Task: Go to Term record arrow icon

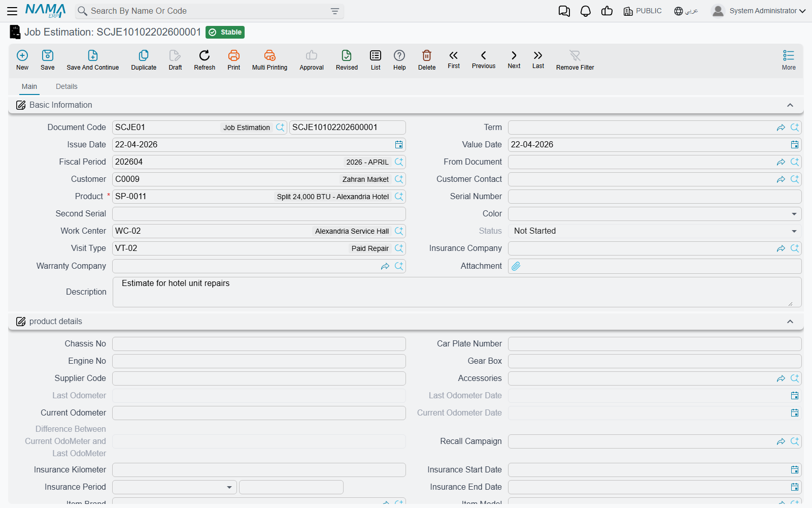Action: pyautogui.click(x=781, y=128)
